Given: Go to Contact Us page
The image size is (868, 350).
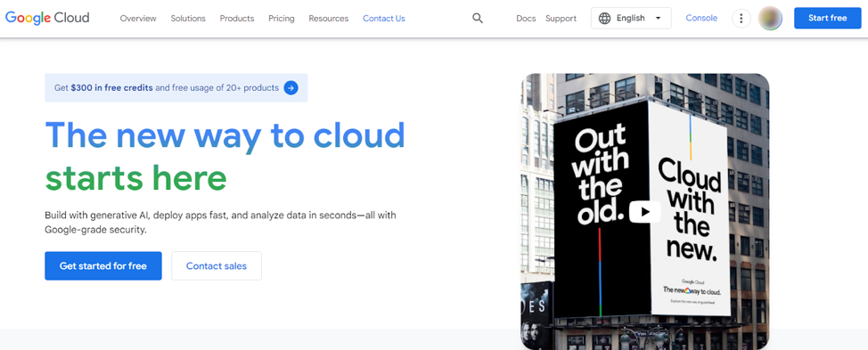Looking at the screenshot, I should pos(384,18).
